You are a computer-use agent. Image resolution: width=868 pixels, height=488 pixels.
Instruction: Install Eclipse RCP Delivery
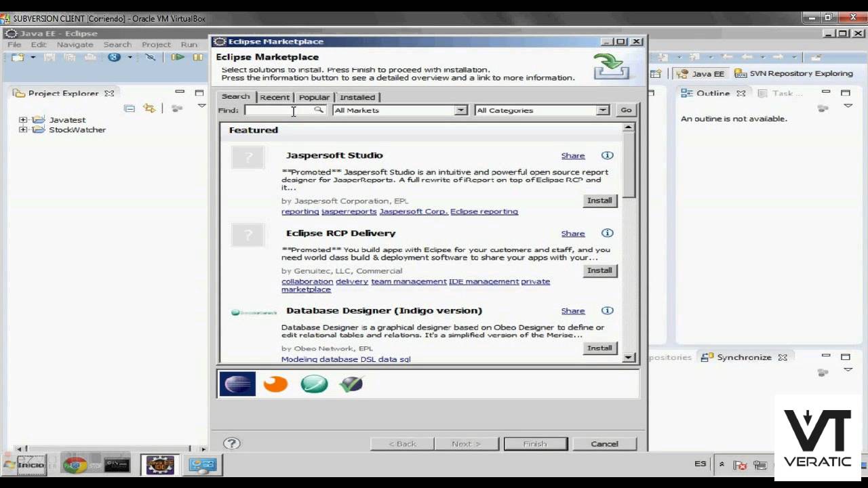(x=599, y=270)
